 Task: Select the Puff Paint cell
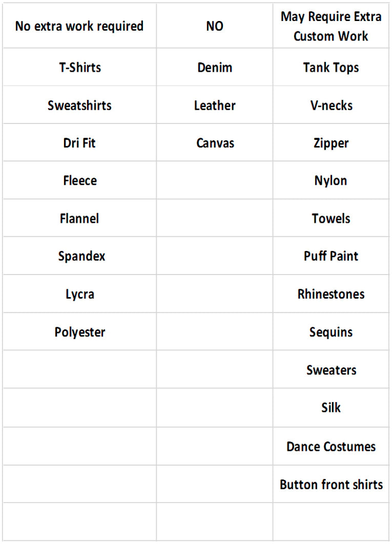tap(331, 256)
